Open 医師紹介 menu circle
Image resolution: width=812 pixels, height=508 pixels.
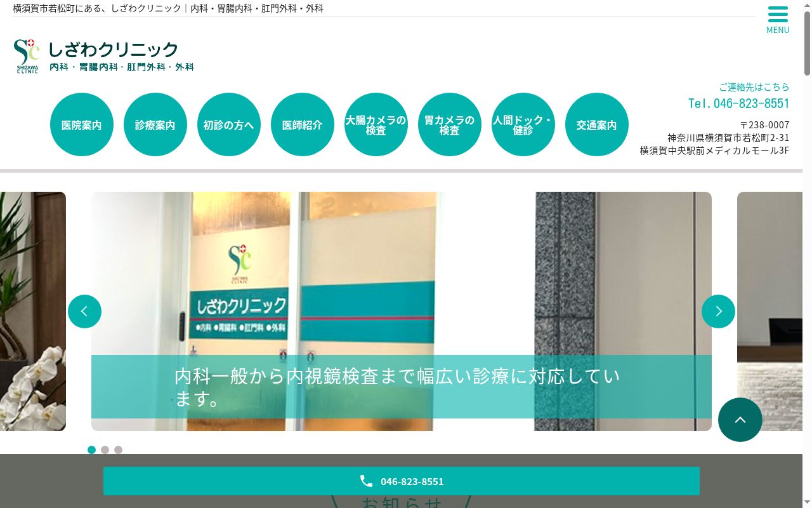click(303, 124)
